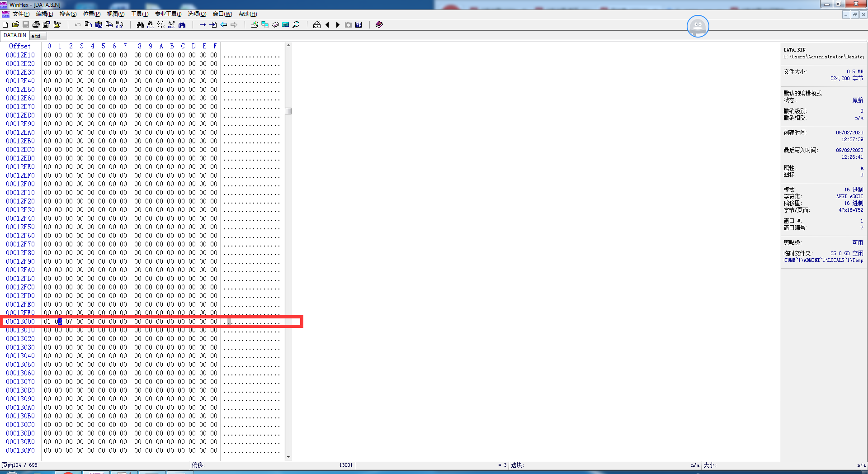Viewport: 868px width, 474px height.
Task: Click the New file toolbar icon
Action: [x=5, y=25]
